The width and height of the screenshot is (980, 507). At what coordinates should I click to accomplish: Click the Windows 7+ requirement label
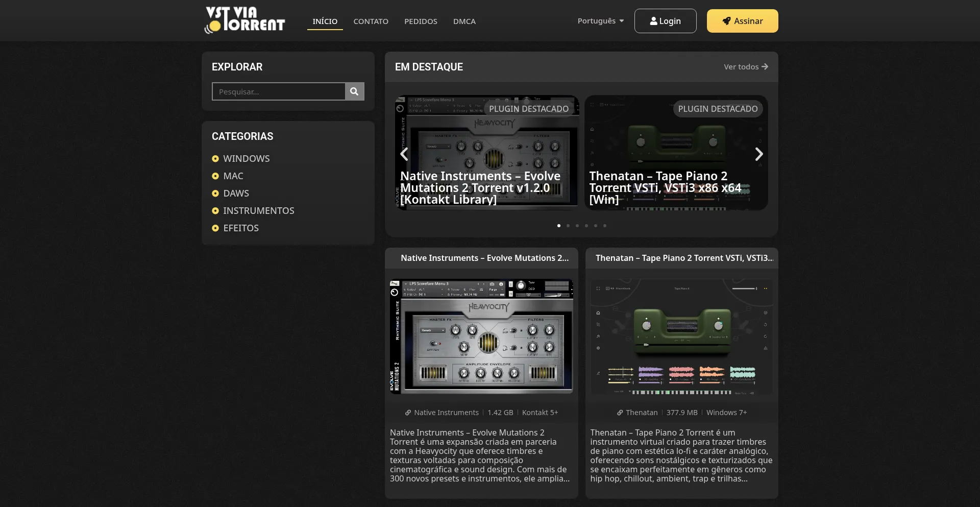coord(726,413)
